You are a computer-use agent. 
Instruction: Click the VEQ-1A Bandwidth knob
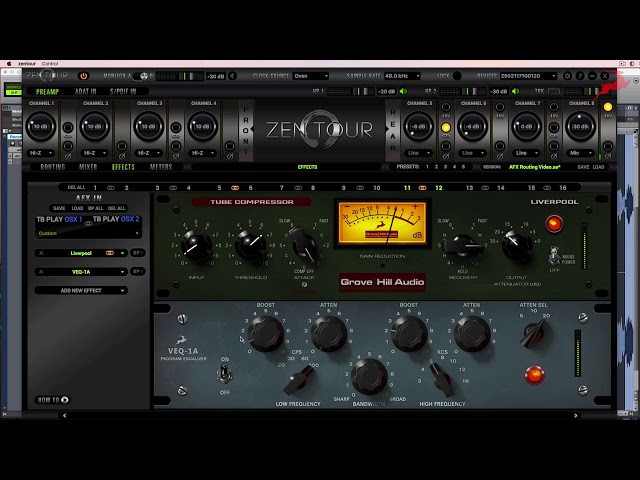pos(369,376)
